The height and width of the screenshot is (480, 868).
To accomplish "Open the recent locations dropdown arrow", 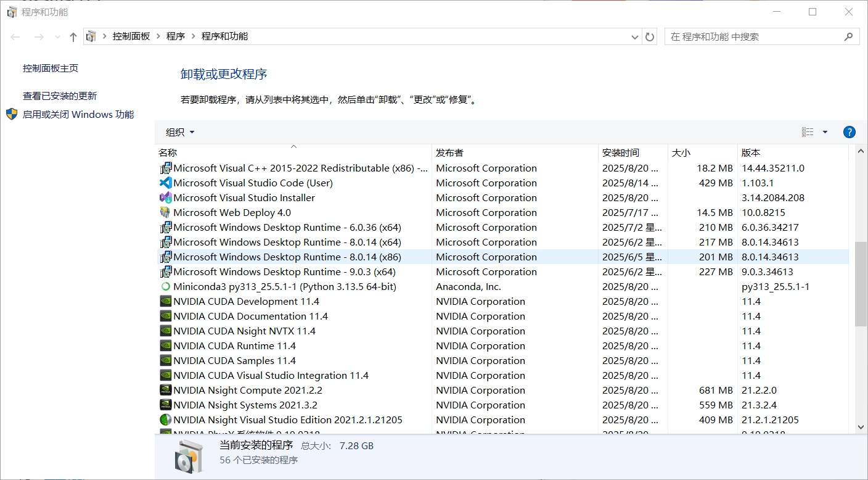I will [x=57, y=37].
